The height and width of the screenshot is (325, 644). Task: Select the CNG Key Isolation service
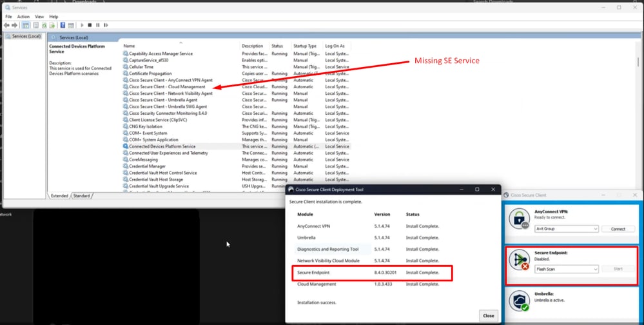coord(237,126)
